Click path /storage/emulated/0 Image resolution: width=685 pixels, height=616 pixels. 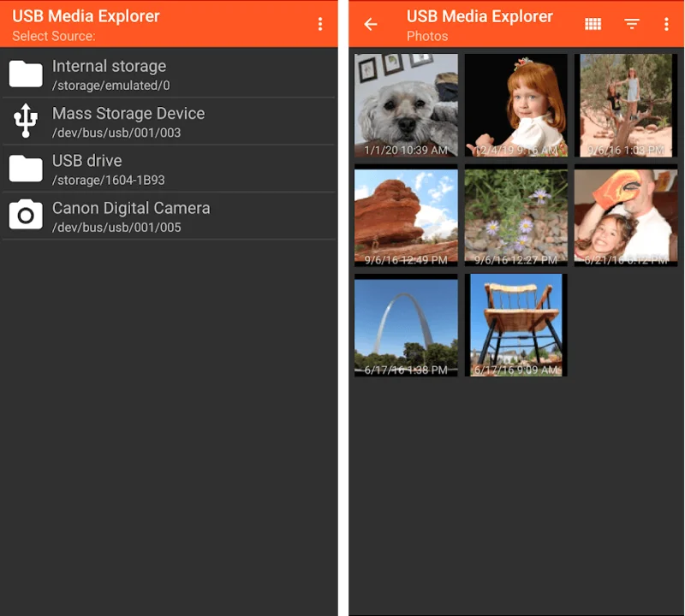pos(111,86)
